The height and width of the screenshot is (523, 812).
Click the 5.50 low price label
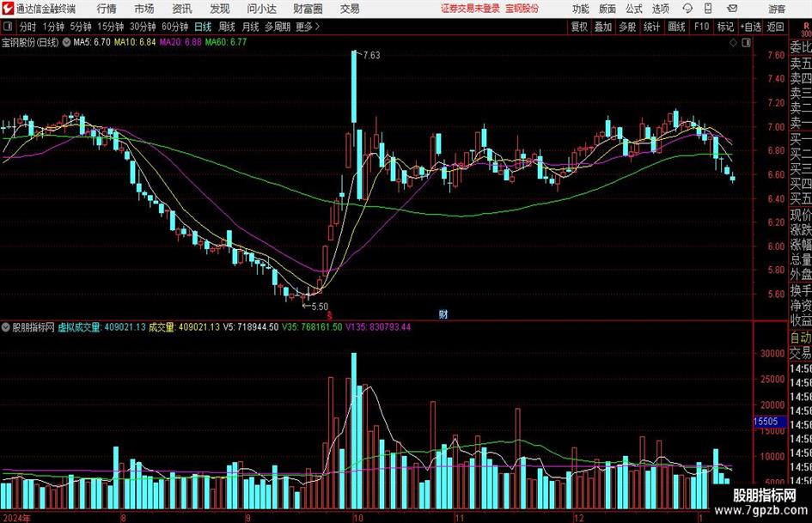320,307
